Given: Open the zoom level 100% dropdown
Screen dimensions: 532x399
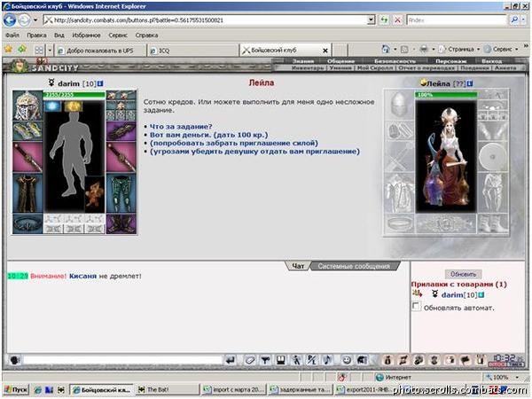Looking at the screenshot, I should click(x=517, y=378).
